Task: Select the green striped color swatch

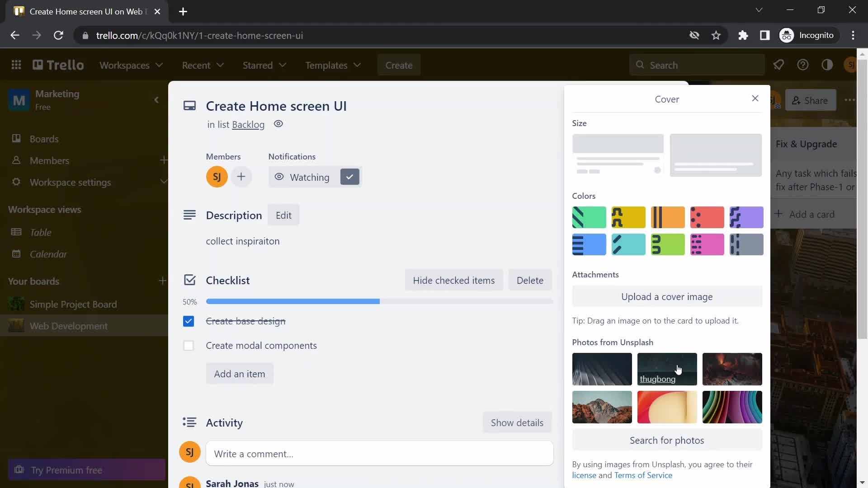Action: tap(589, 217)
